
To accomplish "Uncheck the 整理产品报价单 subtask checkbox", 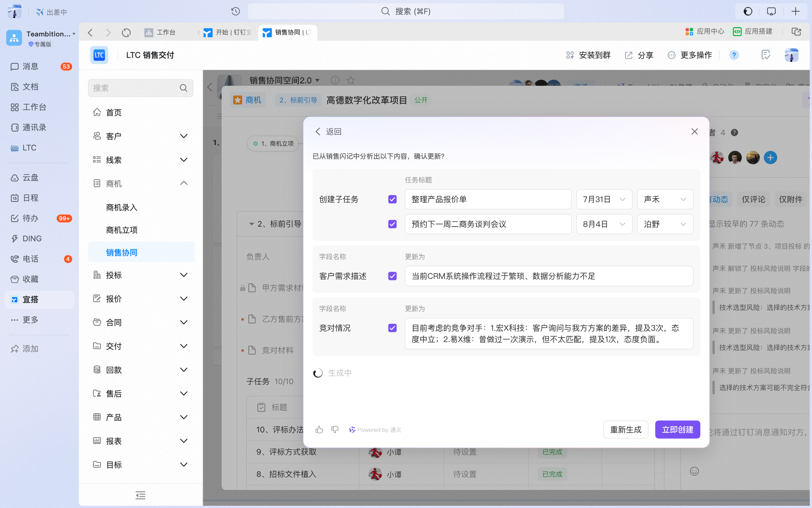I will click(392, 199).
